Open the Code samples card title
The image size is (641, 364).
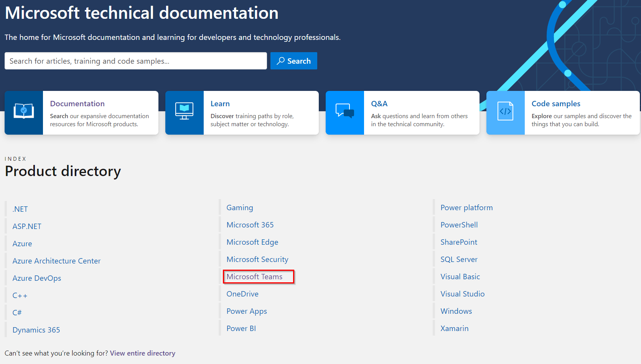(556, 104)
